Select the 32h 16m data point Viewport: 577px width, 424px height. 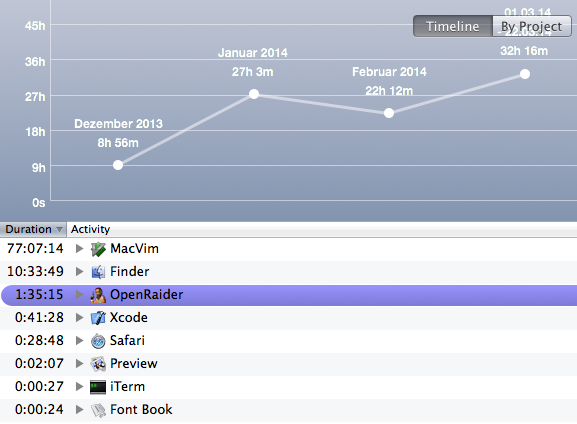(525, 74)
